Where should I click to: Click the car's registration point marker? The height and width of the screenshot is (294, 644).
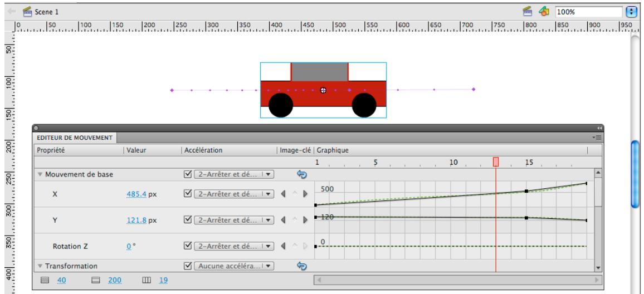coord(323,90)
